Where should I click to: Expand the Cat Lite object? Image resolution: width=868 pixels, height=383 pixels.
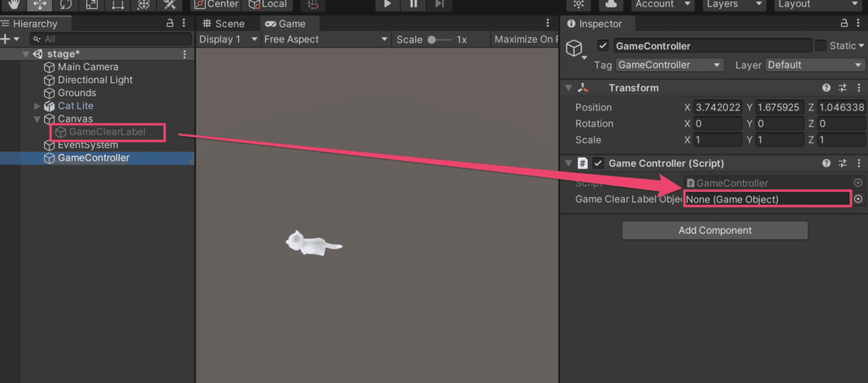click(38, 106)
